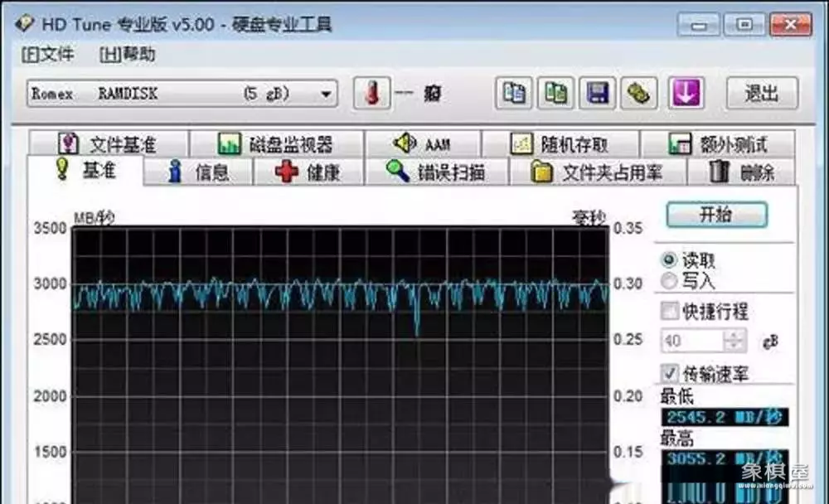Open options with the tools icon
This screenshot has width=829, height=504.
click(638, 93)
